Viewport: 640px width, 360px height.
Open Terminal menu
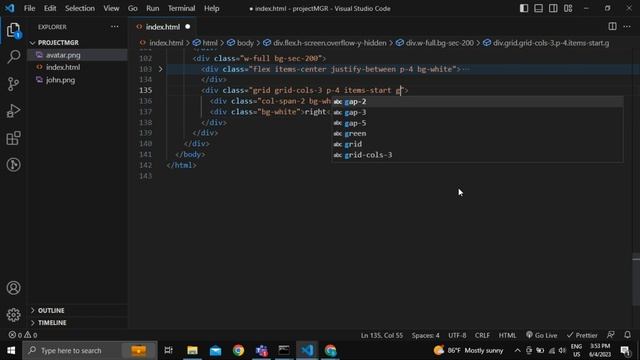(x=181, y=8)
